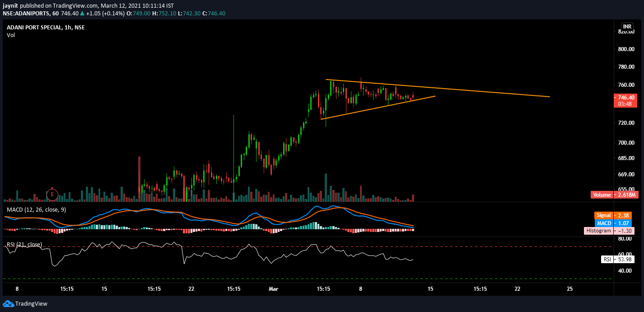The width and height of the screenshot is (644, 312).
Task: Click the RSI 80.00 scale label
Action: [x=624, y=238]
